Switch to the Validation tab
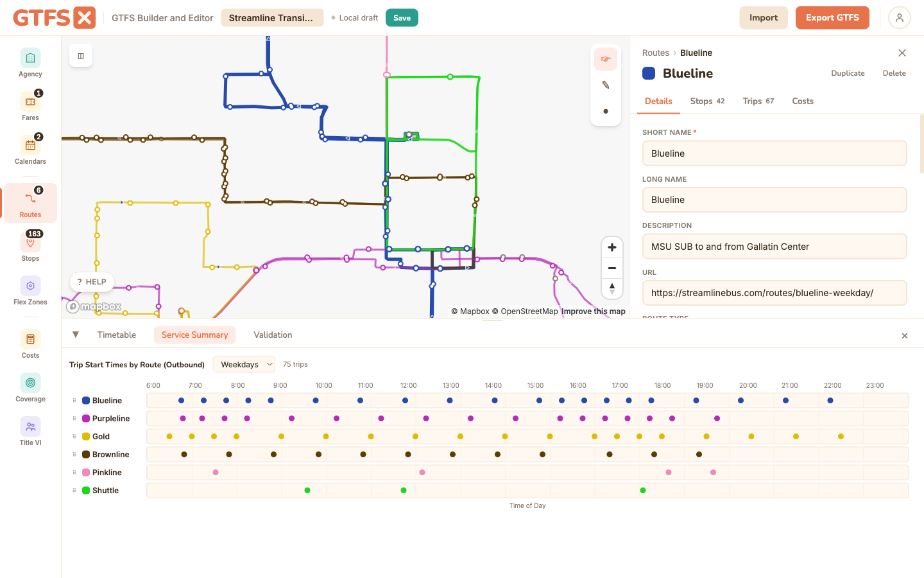The image size is (924, 578). click(273, 335)
